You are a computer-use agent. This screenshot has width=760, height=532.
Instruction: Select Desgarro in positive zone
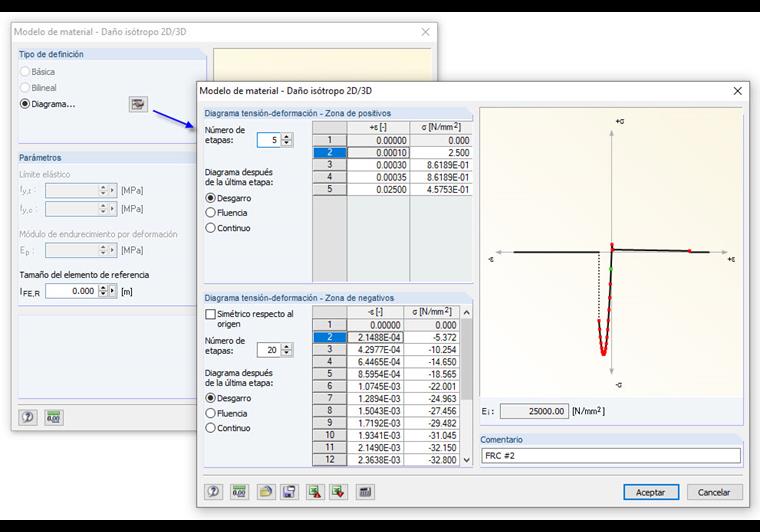click(x=210, y=198)
